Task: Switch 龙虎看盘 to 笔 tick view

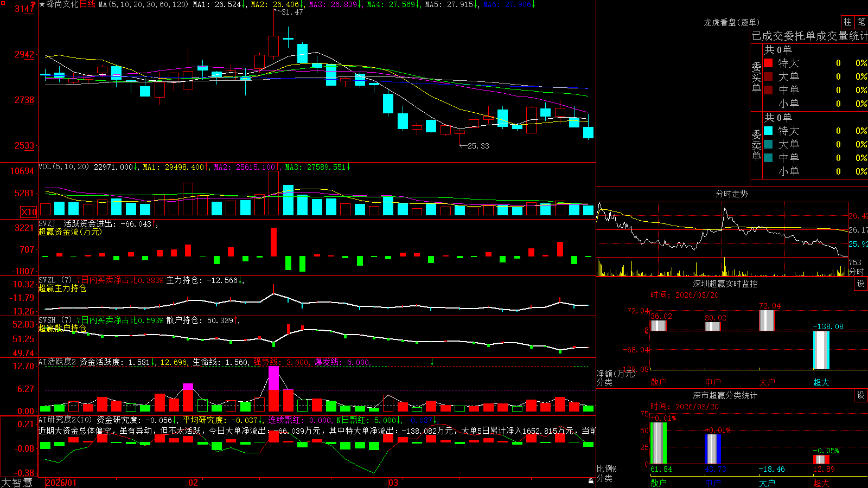Action: [x=861, y=22]
